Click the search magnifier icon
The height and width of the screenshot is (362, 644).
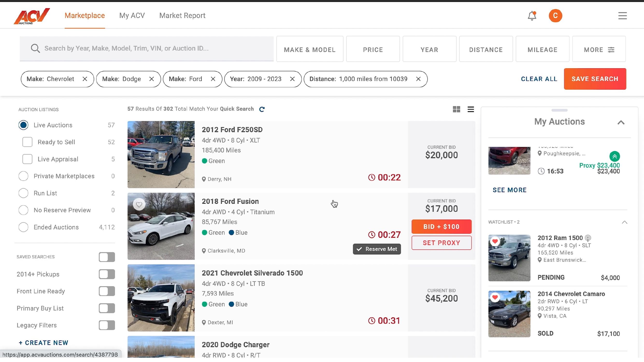35,49
